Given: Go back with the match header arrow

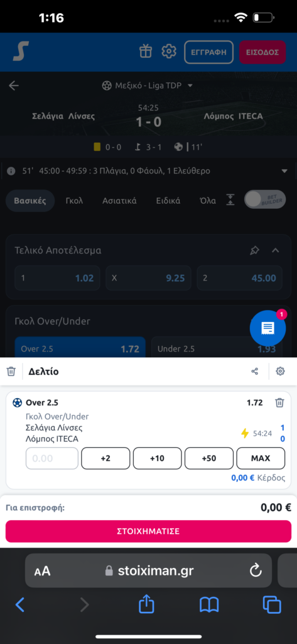Looking at the screenshot, I should coord(14,86).
